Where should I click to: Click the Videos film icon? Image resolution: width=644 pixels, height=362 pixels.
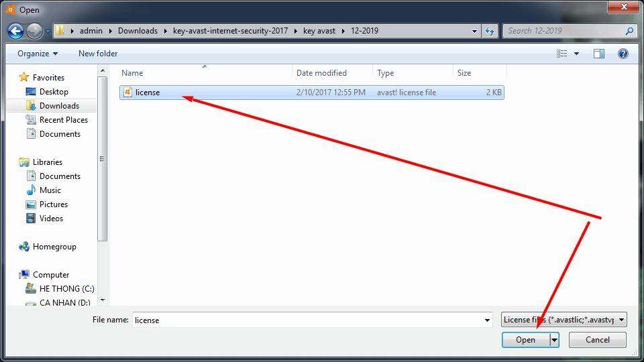click(31, 219)
